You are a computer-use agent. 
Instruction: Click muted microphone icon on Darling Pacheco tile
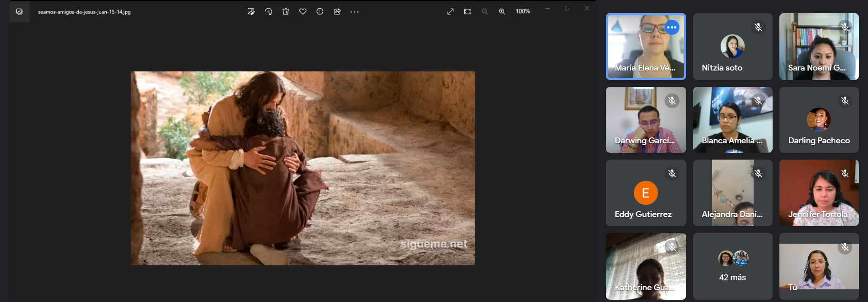coord(845,101)
